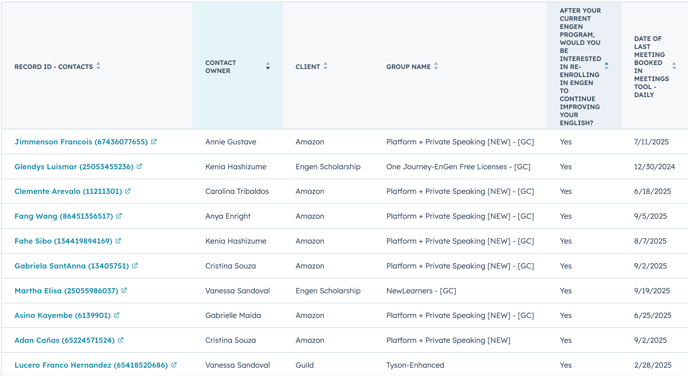Click the Tyson-Enhanced group name cell
Viewport: 688px width, 376px height.
(x=415, y=365)
